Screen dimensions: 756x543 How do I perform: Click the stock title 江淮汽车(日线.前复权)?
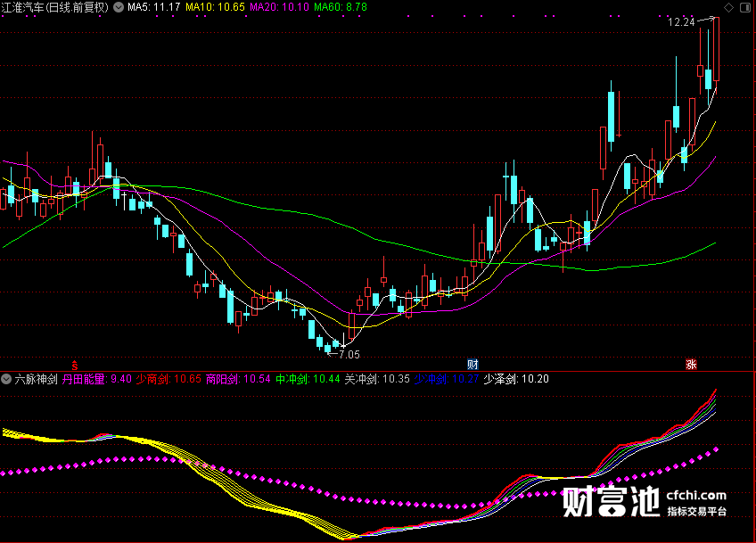click(x=55, y=7)
